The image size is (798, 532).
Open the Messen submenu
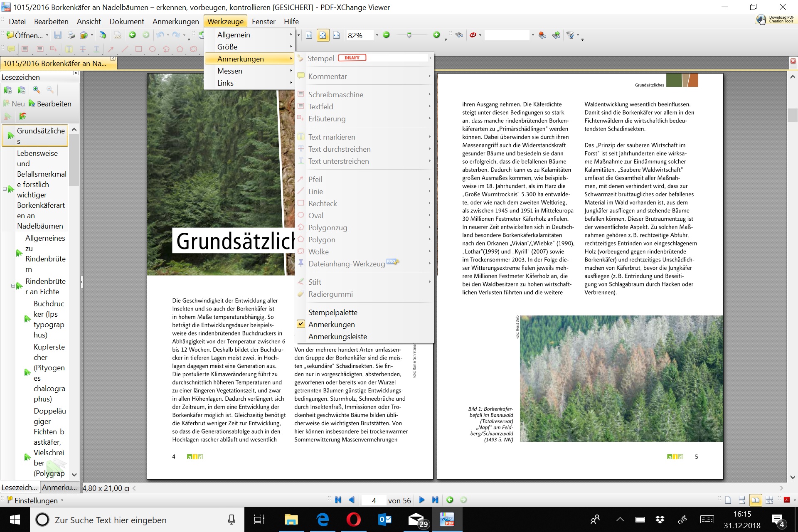pos(229,71)
